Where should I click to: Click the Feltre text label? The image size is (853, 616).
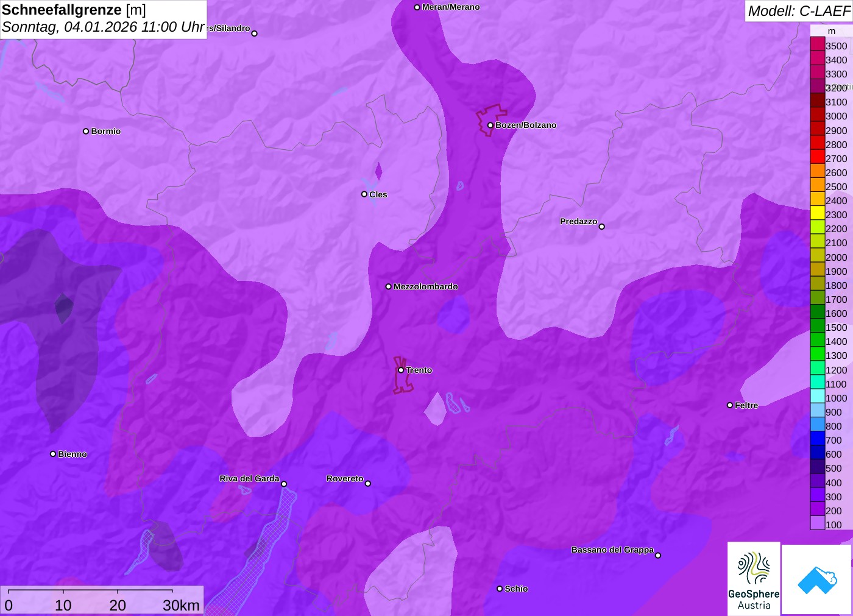pos(746,405)
